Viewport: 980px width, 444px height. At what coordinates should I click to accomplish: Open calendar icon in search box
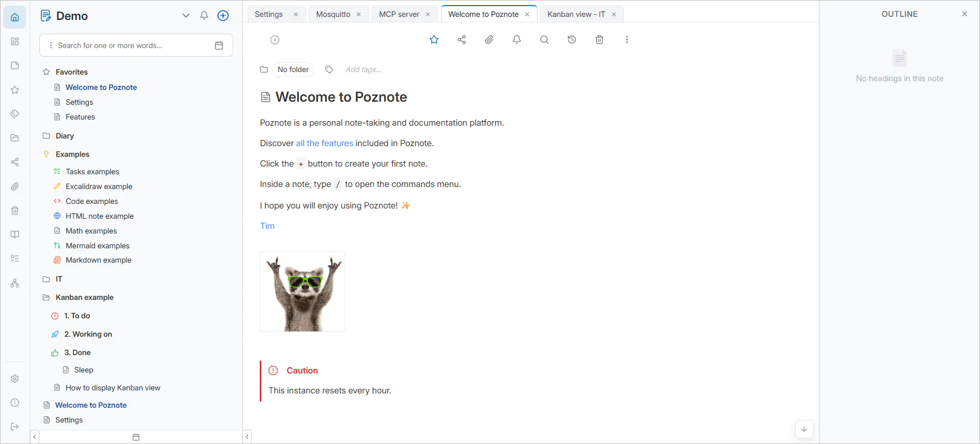click(219, 45)
